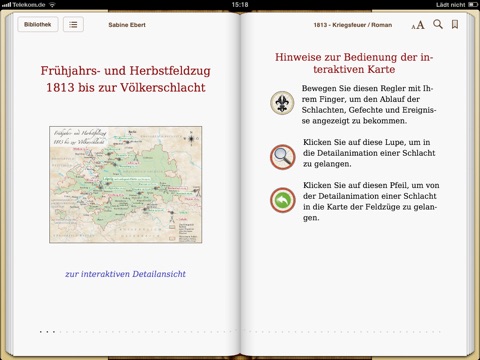The height and width of the screenshot is (360, 480).
Task: Tap paragraph 'Bewegen Sie diesen Regler'
Action: [x=369, y=104]
